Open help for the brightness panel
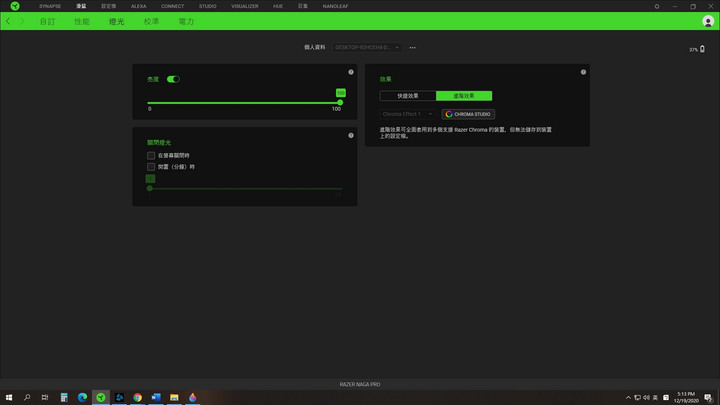This screenshot has height=405, width=720. [351, 72]
